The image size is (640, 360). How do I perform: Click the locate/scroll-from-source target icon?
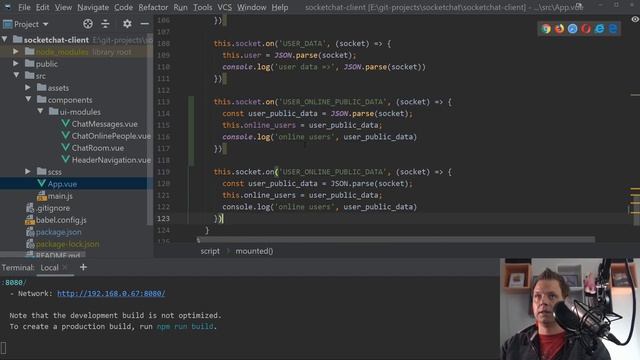(88, 24)
